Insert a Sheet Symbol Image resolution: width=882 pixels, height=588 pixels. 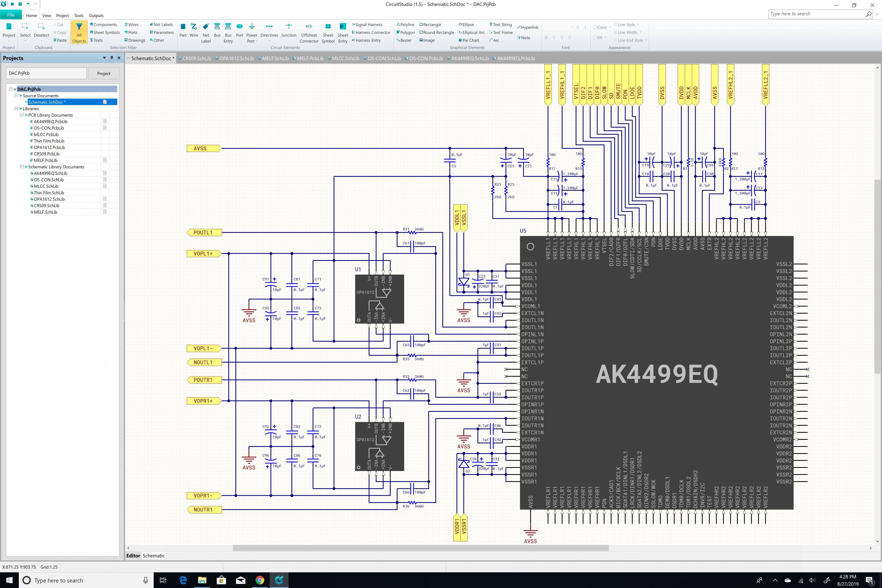328,33
